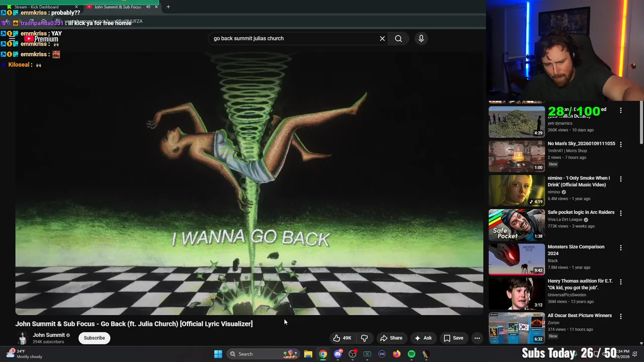Clear the YouTube search text with X
644x362 pixels.
click(382, 38)
